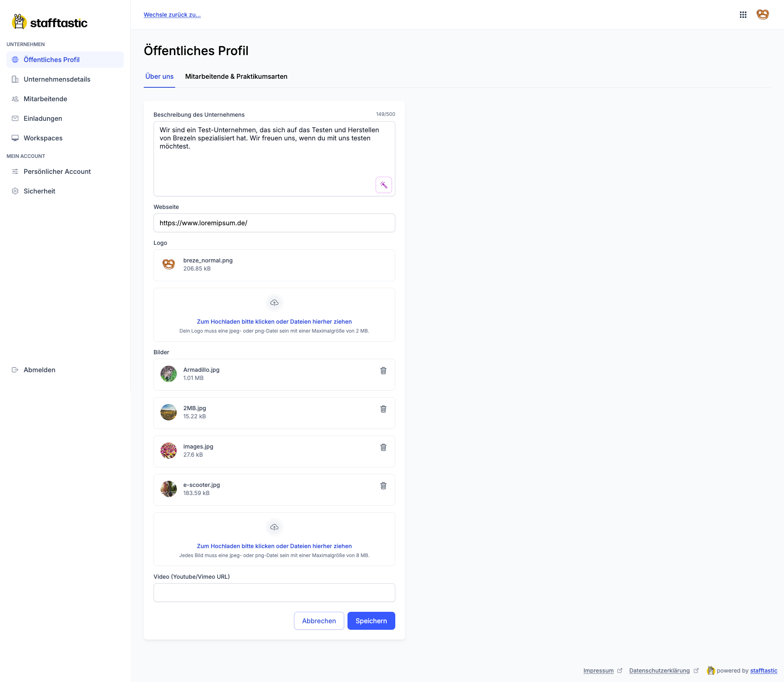Open Unternehmensdetails in the sidebar
784x682 pixels.
(x=57, y=79)
